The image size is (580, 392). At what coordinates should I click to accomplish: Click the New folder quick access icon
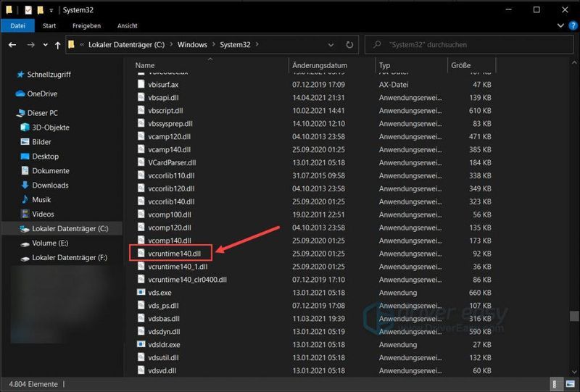tap(41, 10)
